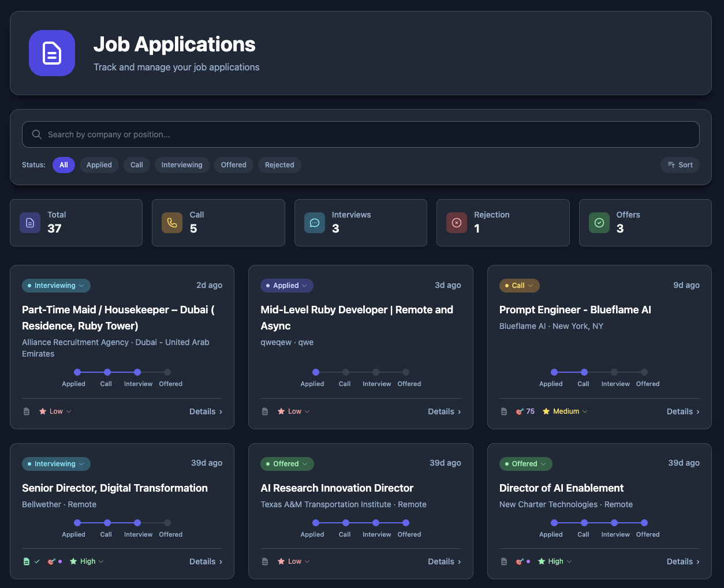The image size is (724, 588).
Task: Click the Sort button
Action: click(x=680, y=164)
